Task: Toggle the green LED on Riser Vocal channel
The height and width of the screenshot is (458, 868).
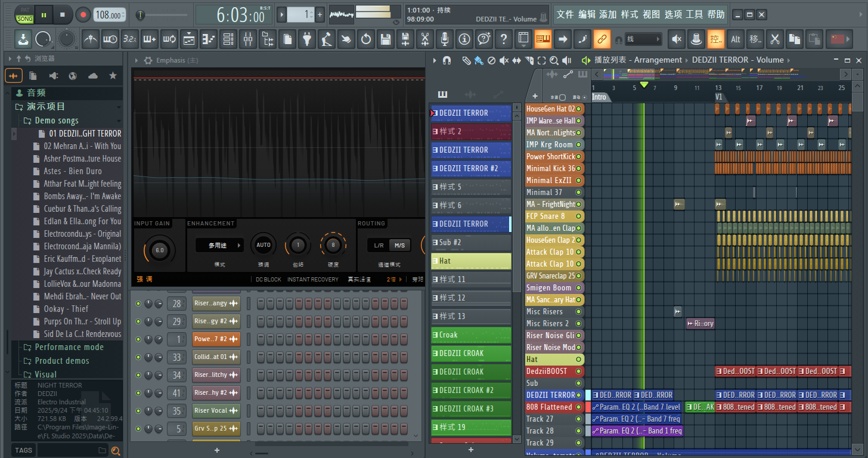Action: [138, 411]
